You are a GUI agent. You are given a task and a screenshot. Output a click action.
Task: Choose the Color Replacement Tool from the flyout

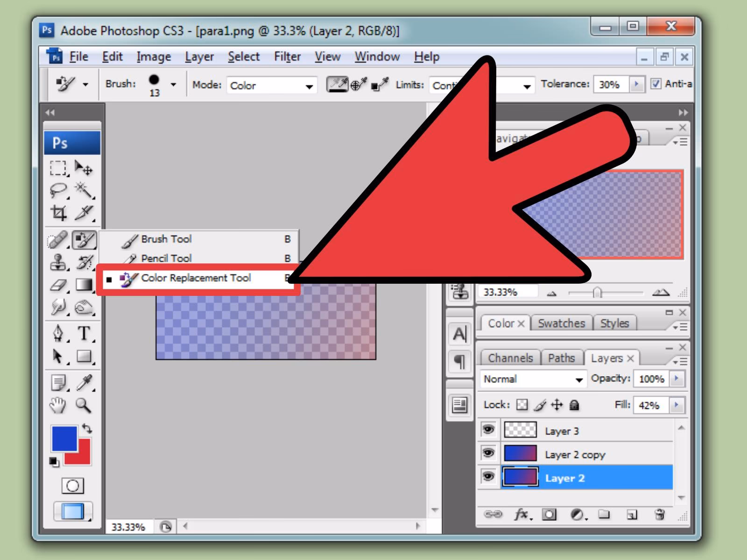(x=196, y=278)
